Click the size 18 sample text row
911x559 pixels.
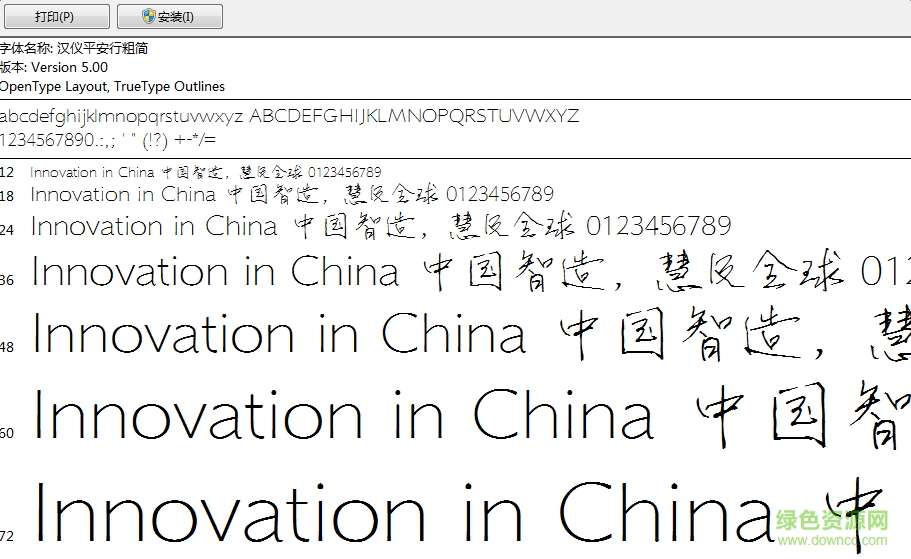[292, 194]
